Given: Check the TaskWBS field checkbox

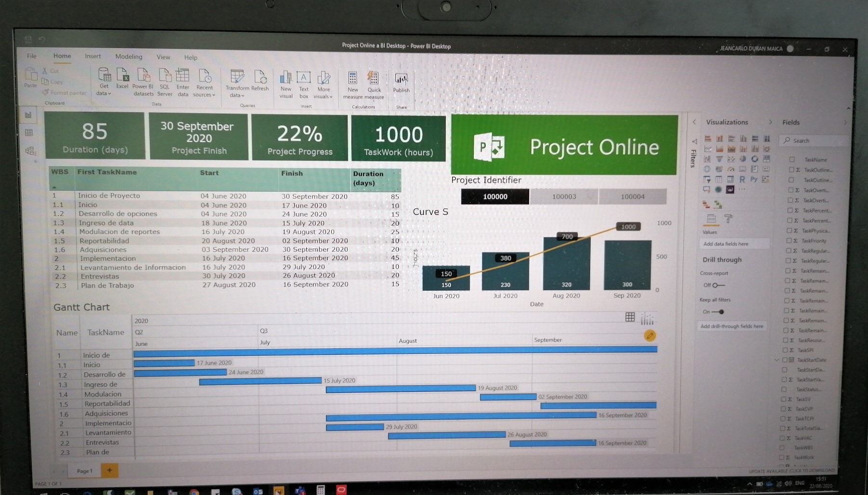Looking at the screenshot, I should click(x=781, y=447).
